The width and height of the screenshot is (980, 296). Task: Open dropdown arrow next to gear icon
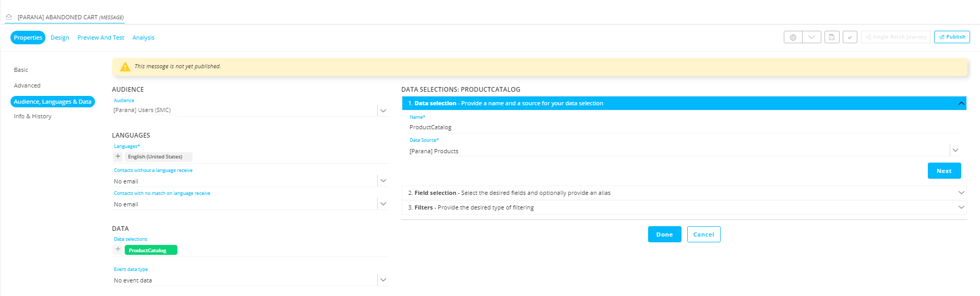pyautogui.click(x=811, y=38)
